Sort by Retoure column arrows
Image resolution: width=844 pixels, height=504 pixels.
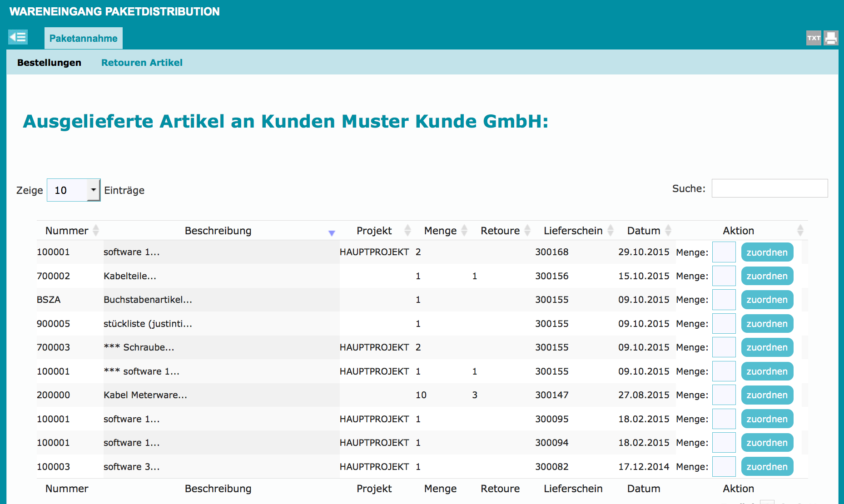tap(527, 231)
